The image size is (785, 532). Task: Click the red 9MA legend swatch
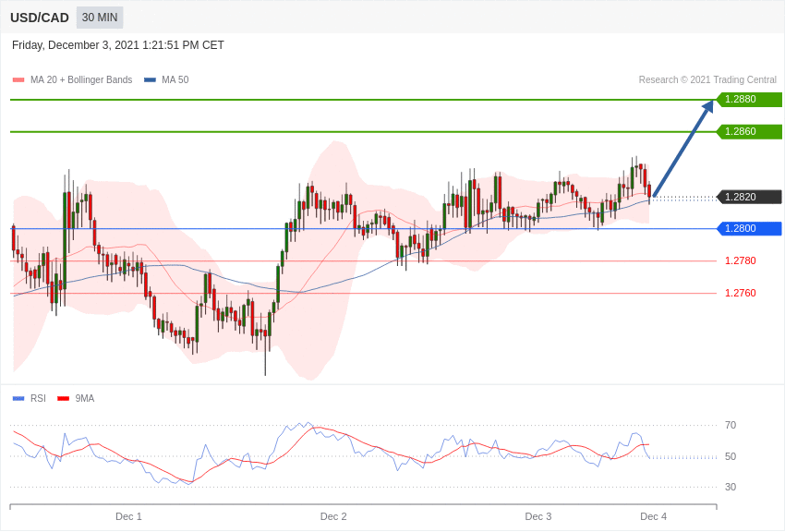pos(64,398)
